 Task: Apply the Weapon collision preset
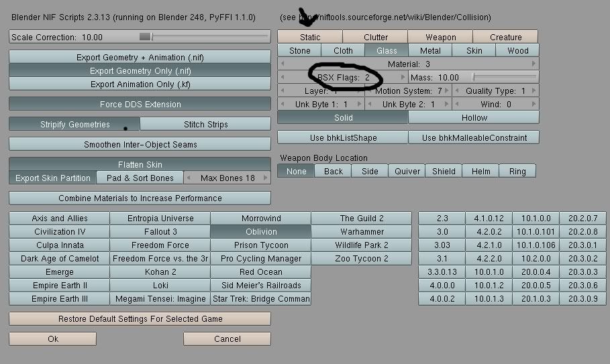(x=440, y=37)
